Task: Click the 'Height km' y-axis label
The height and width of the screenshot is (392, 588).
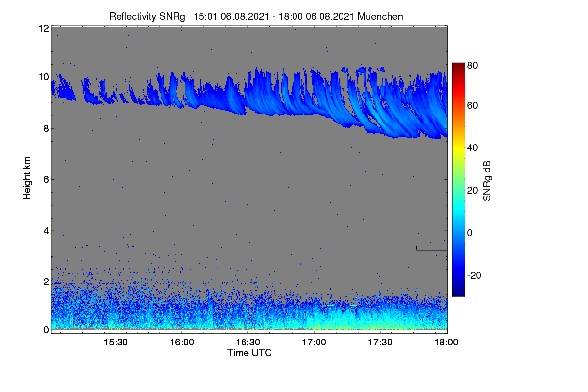Action: [27, 178]
